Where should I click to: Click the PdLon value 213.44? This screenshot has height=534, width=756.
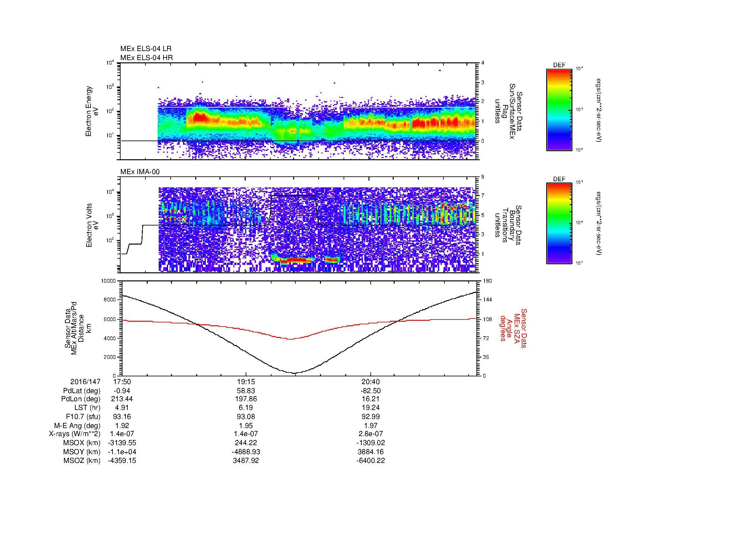tap(122, 399)
